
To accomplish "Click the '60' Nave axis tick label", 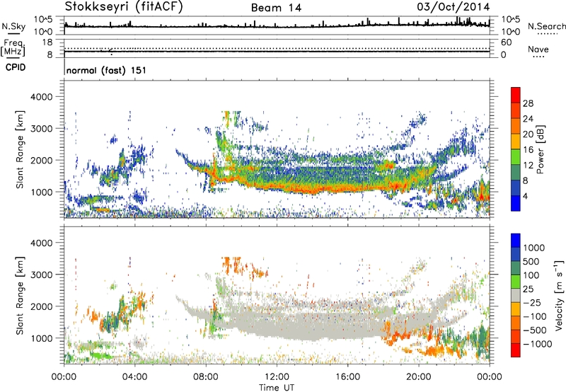I will click(x=506, y=42).
